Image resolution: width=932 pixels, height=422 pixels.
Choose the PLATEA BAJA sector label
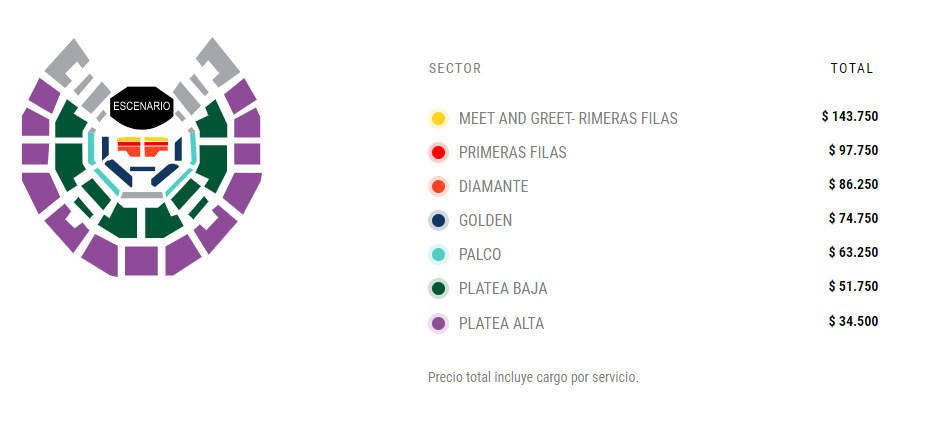503,288
